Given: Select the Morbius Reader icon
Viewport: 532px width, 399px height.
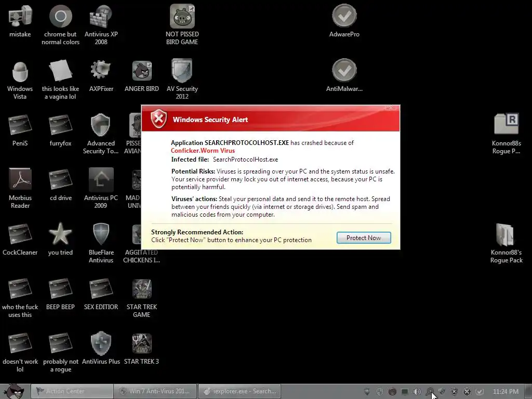Looking at the screenshot, I should pos(20,189).
